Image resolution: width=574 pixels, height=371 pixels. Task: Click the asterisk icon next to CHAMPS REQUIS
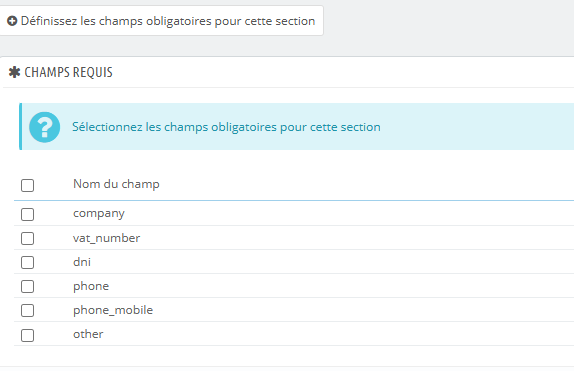click(14, 72)
